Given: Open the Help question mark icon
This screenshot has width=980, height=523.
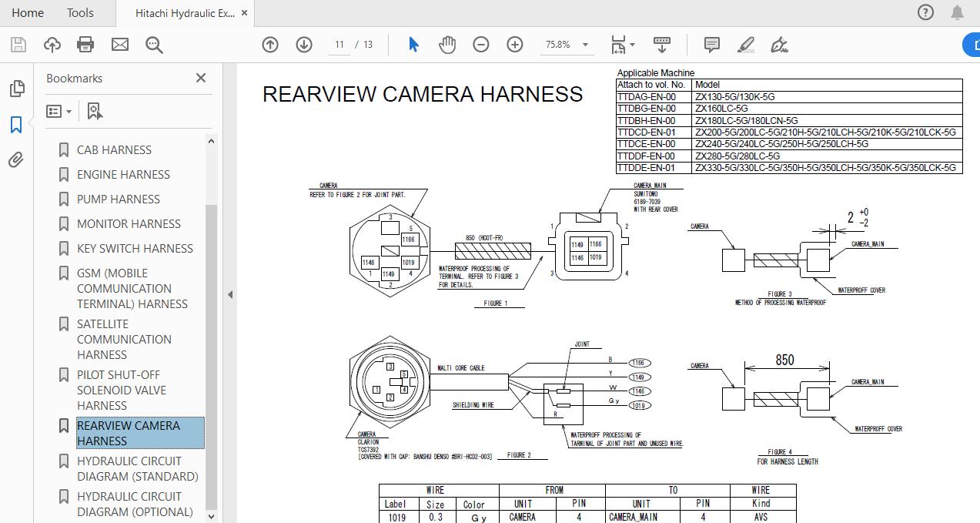Looking at the screenshot, I should [925, 12].
